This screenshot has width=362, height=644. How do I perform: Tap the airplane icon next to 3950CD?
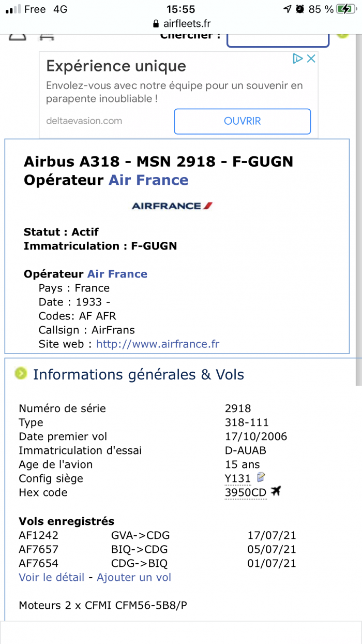tap(275, 491)
